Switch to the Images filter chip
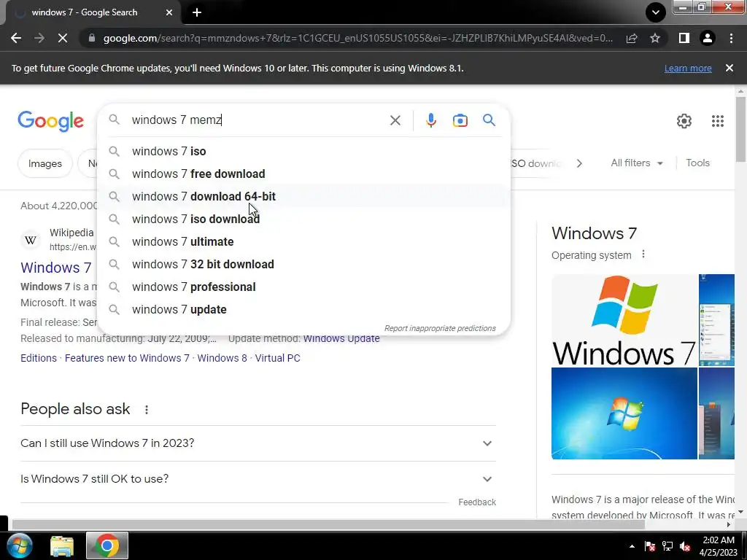 44,163
